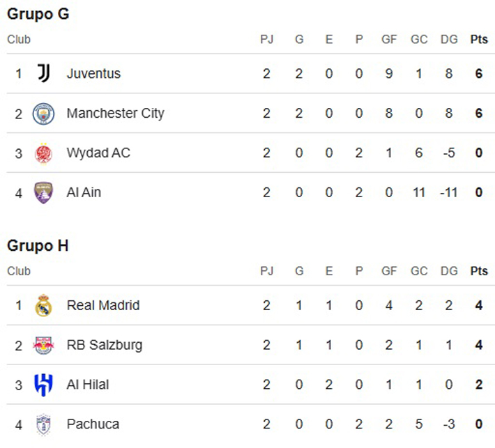Click the Al Hilal team name

pos(88,385)
